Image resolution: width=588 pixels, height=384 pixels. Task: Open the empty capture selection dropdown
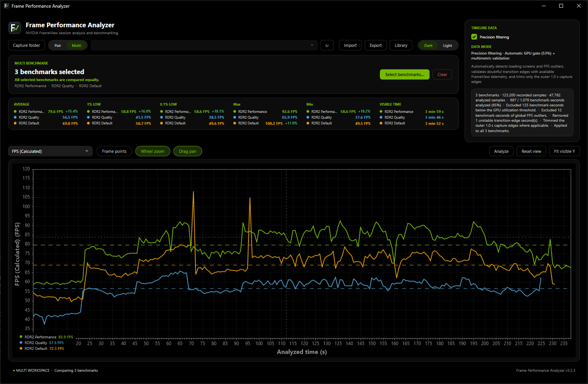click(x=204, y=45)
